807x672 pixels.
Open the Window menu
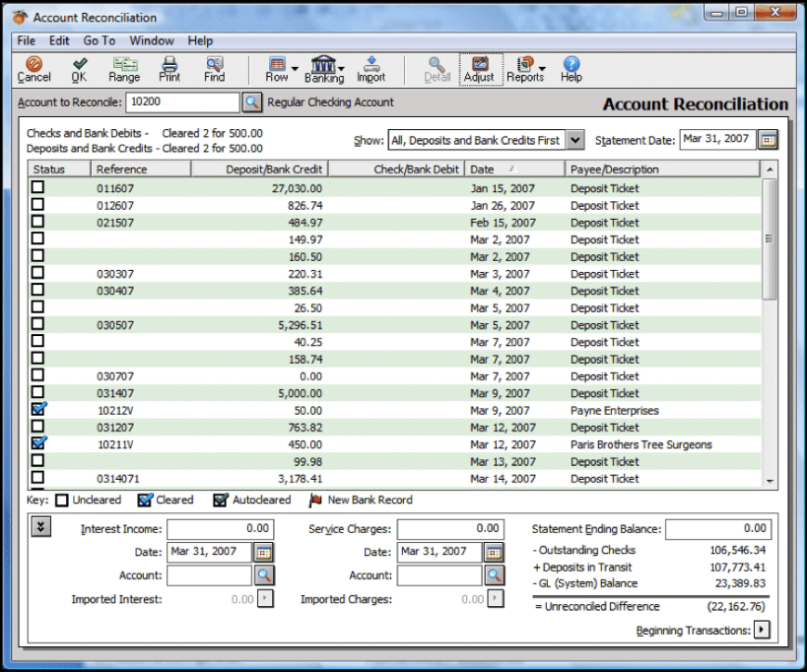coord(152,40)
